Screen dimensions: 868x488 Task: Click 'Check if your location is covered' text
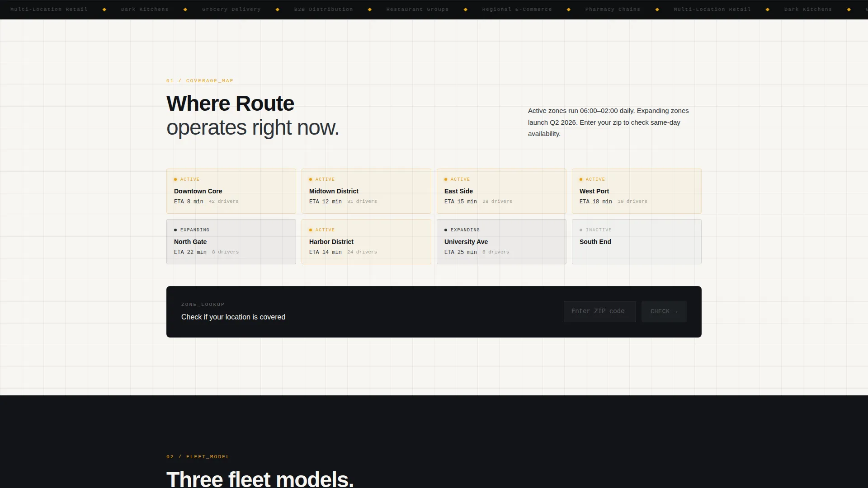coord(233,317)
